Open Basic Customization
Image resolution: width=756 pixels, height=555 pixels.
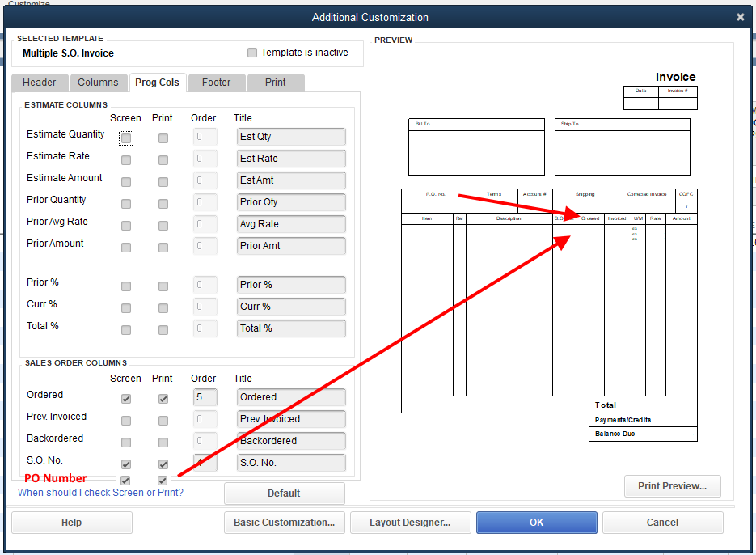click(284, 522)
